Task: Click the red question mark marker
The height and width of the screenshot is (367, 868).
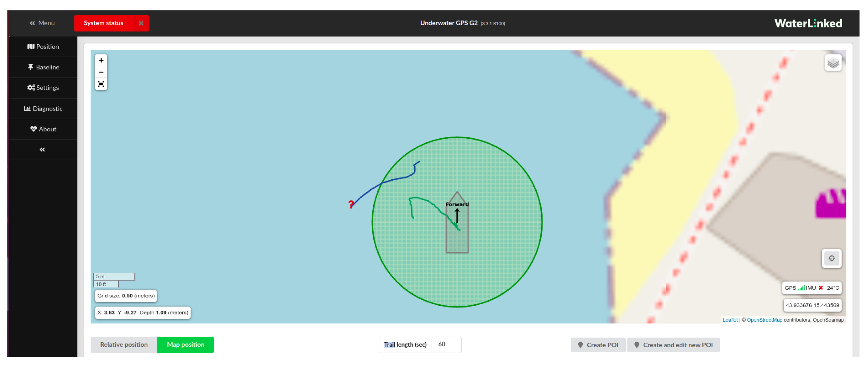Action: [351, 204]
